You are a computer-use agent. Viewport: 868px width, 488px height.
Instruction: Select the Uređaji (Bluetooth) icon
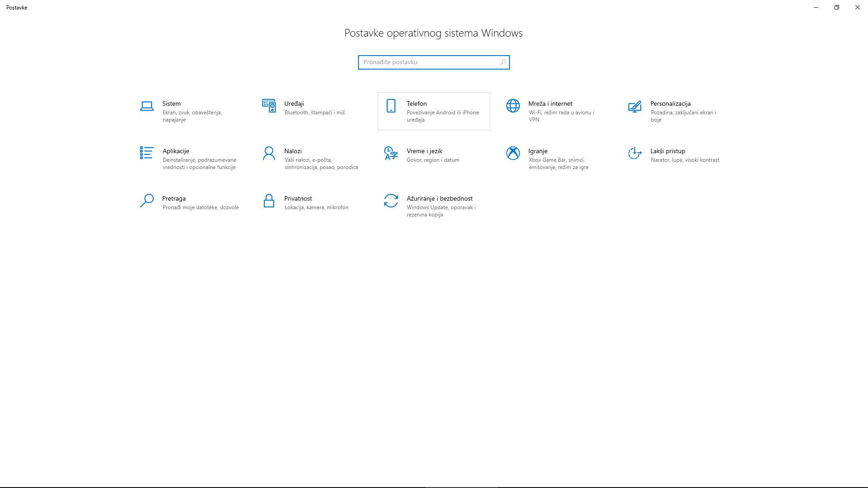click(x=269, y=106)
